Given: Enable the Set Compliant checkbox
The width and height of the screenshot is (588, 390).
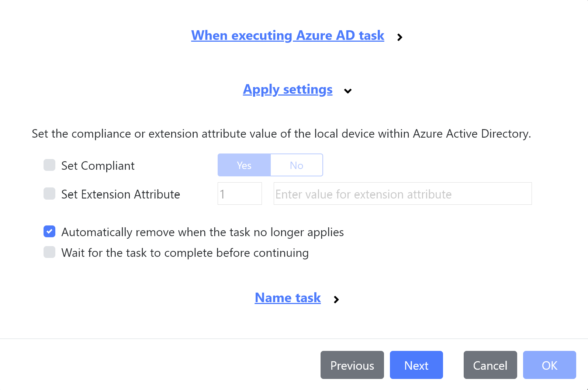Looking at the screenshot, I should [x=49, y=165].
